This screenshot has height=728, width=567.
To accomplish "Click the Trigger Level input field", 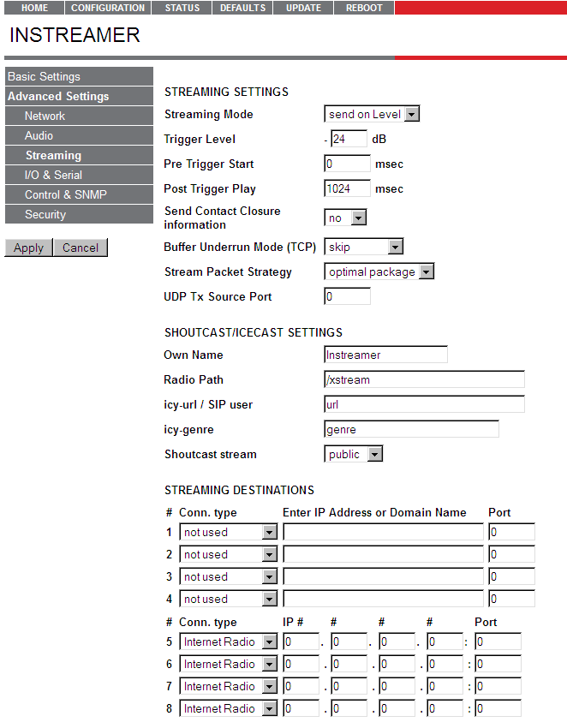I will [349, 140].
